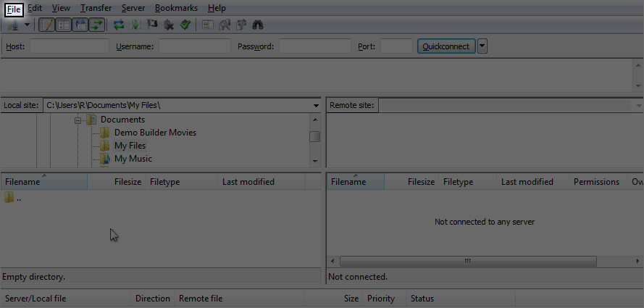Search remote files binoculars icon

(257, 25)
